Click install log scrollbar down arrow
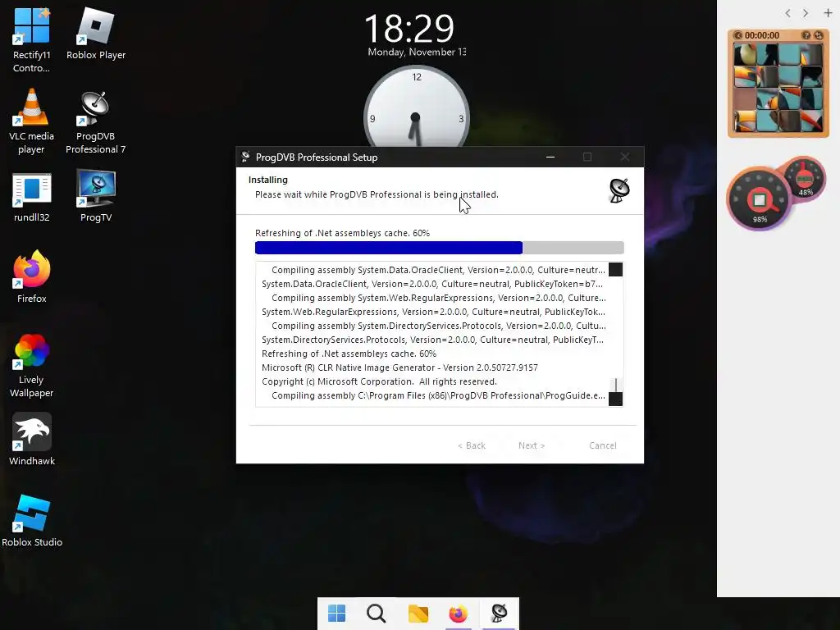 click(615, 399)
